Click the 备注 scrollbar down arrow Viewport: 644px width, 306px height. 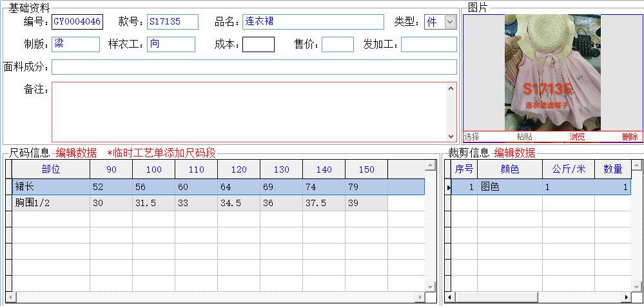pyautogui.click(x=451, y=136)
